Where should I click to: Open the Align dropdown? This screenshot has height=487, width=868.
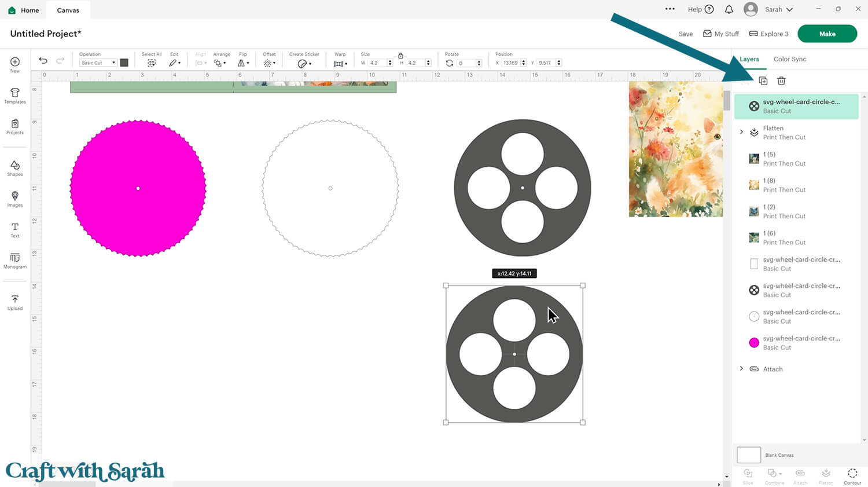pyautogui.click(x=201, y=63)
